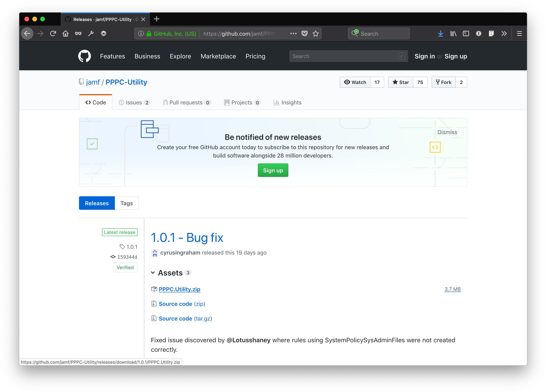This screenshot has width=546, height=392.
Task: Click the Fork button
Action: point(443,82)
